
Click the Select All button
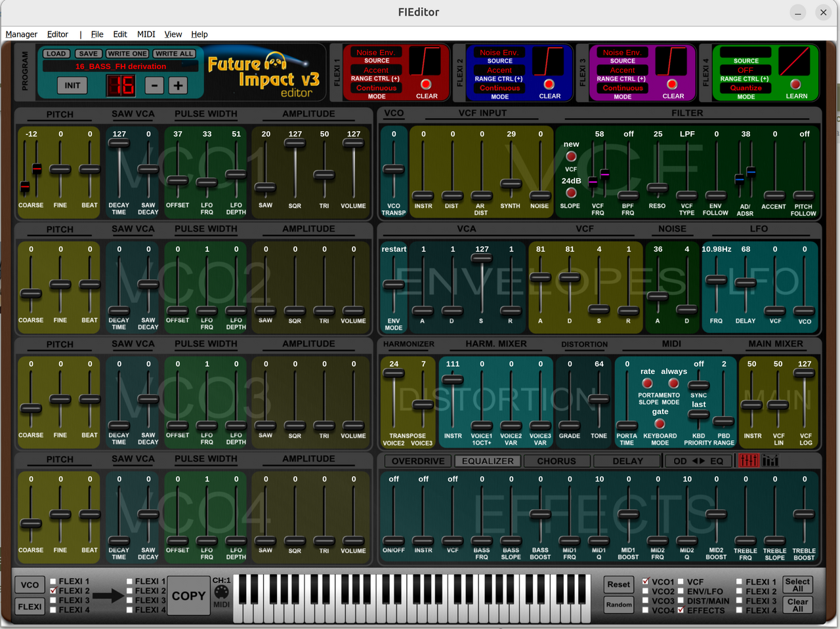tap(797, 585)
